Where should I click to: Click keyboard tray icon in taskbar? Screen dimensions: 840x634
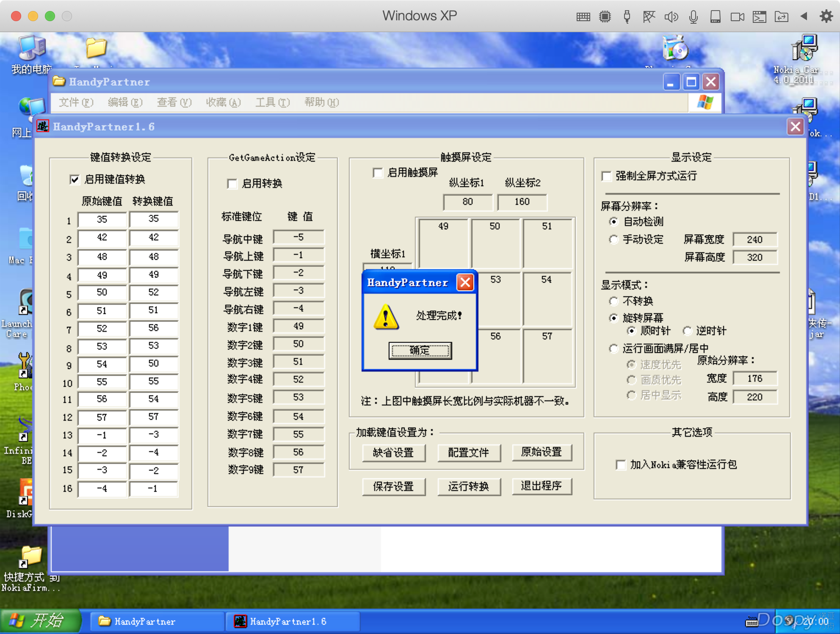[x=752, y=622]
